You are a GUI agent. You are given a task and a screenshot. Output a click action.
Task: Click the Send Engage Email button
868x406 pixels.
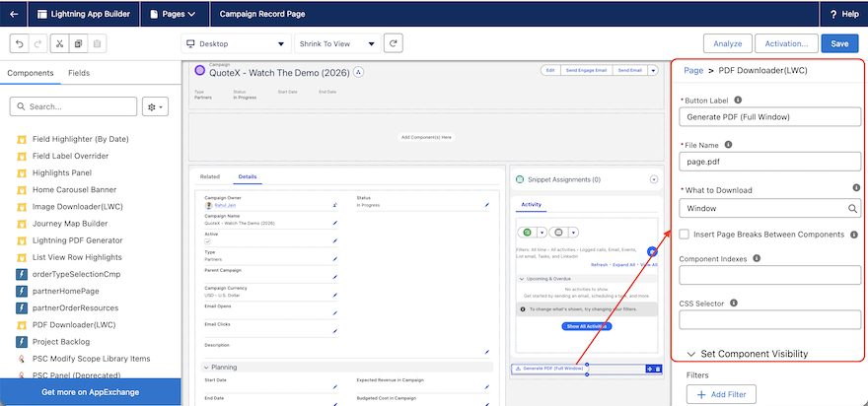[x=586, y=70]
